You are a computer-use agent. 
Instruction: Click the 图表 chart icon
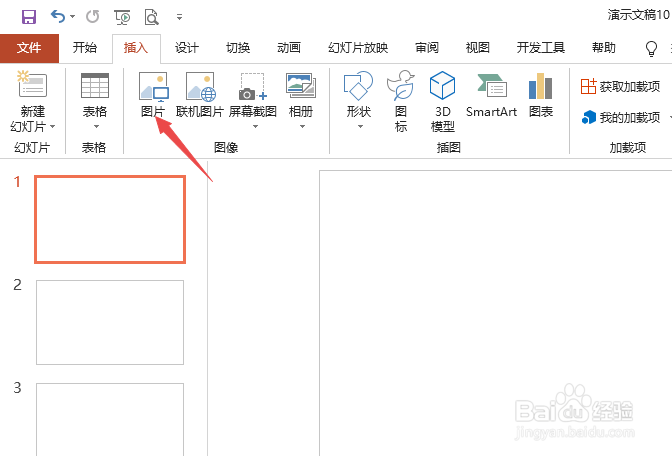(540, 86)
